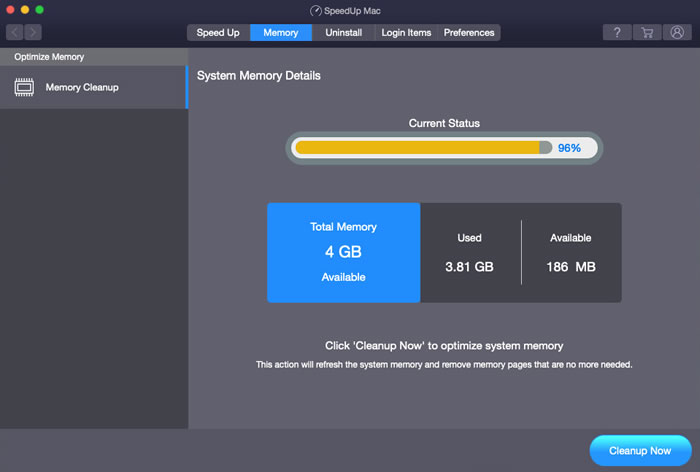Click the Optimize Memory section header

[x=49, y=57]
